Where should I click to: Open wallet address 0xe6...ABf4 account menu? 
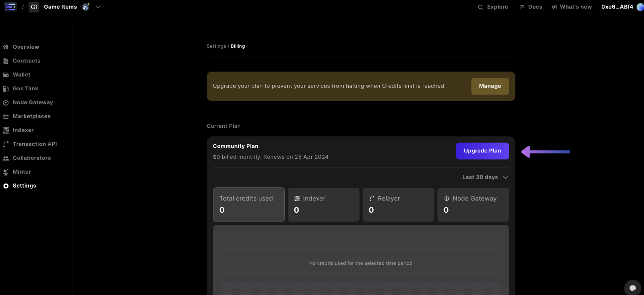(x=617, y=7)
